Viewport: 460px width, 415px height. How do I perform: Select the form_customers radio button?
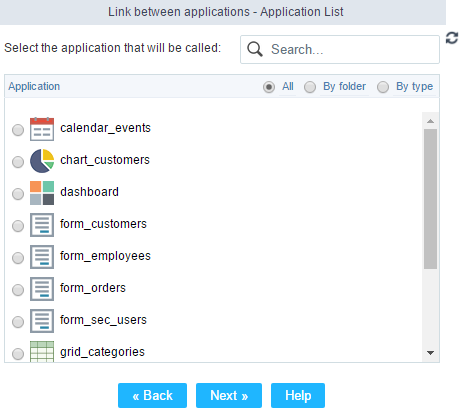(18, 226)
